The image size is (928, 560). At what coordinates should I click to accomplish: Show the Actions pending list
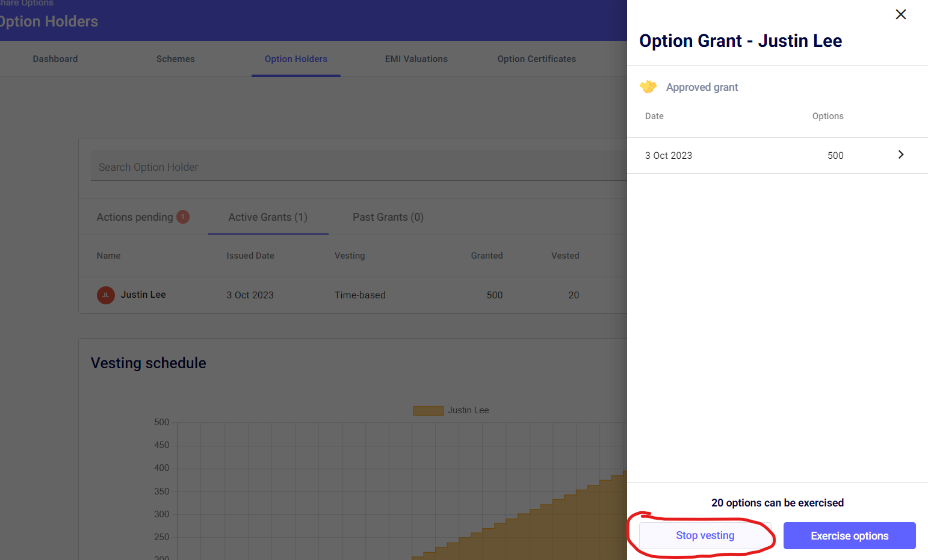point(135,217)
